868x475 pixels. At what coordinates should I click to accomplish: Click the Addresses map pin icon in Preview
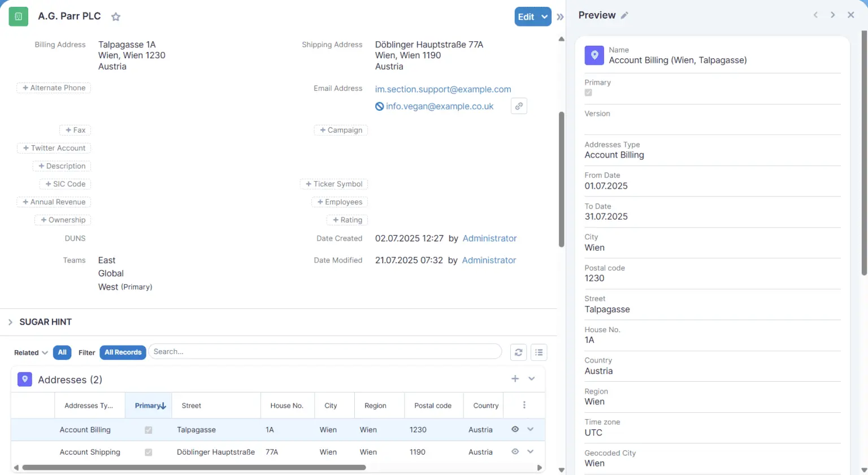(594, 55)
